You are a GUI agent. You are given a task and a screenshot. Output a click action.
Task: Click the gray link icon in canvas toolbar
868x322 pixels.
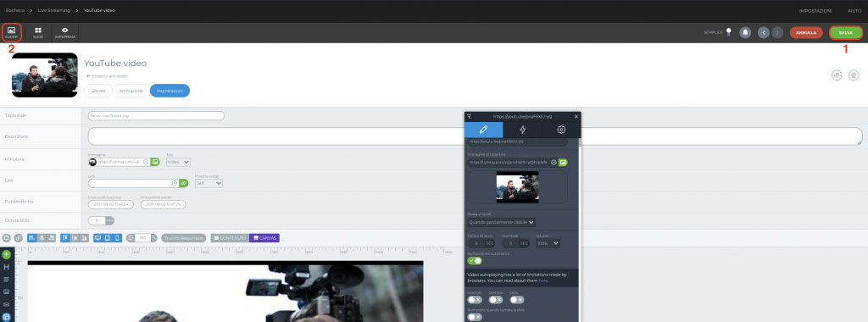tap(19, 238)
